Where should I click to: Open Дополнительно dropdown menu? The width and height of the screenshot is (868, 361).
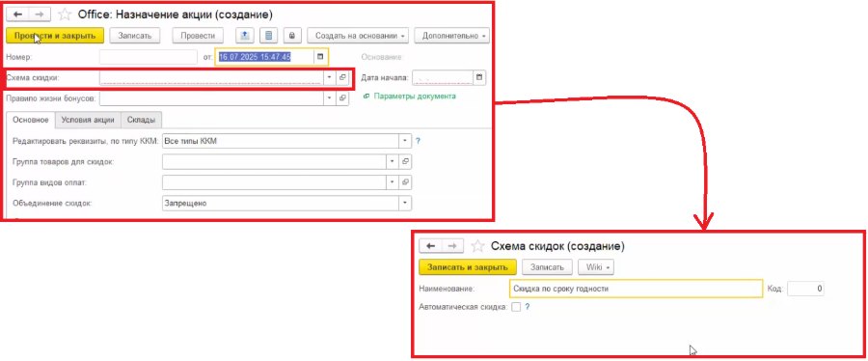451,36
